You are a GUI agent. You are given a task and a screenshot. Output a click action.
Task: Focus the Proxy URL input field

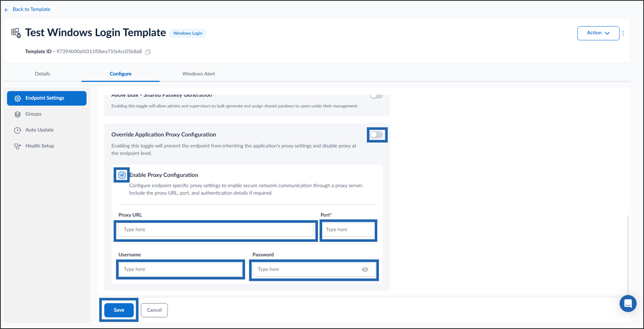[x=216, y=229]
